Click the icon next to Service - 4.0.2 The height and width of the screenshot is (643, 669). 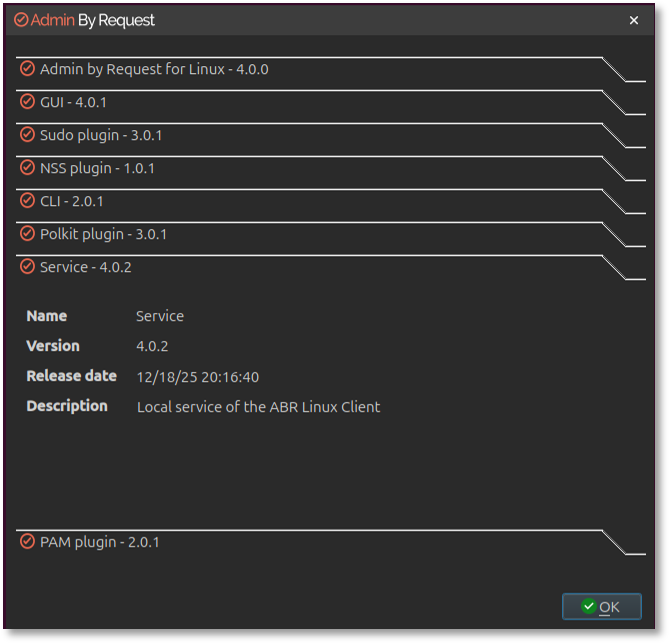(x=27, y=267)
